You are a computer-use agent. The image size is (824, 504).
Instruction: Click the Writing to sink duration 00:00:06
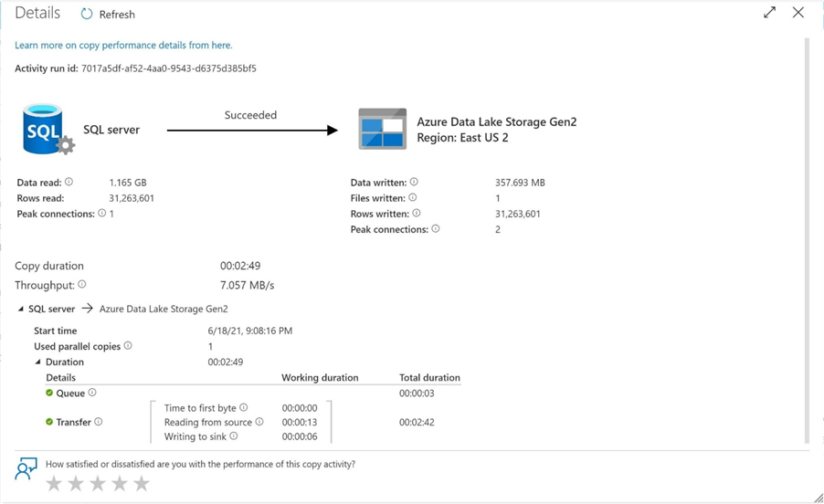[x=300, y=436]
